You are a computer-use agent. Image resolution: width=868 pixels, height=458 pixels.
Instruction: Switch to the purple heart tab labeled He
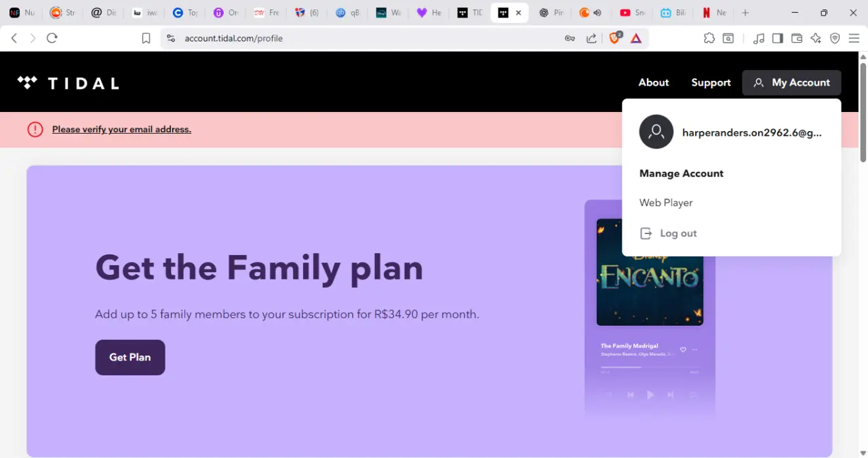429,13
